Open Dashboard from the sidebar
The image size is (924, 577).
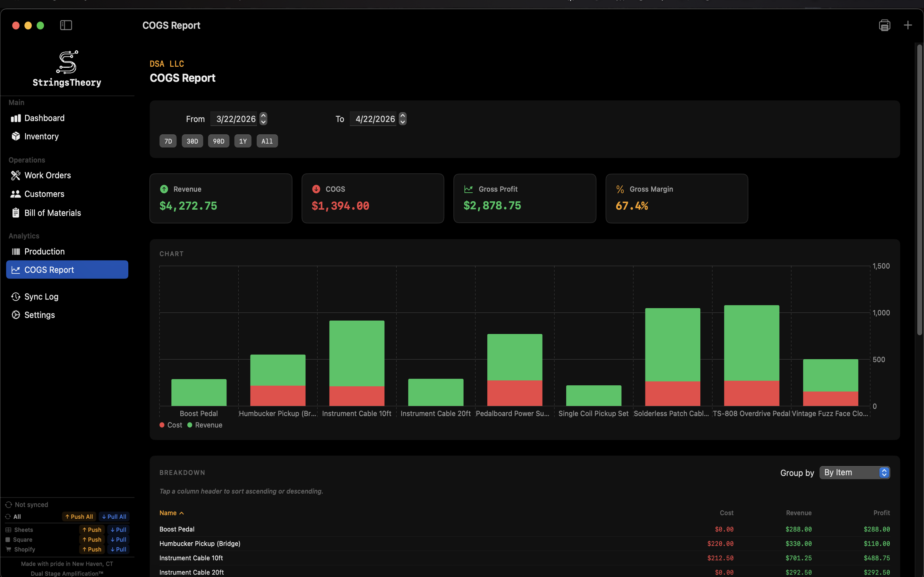tap(44, 118)
